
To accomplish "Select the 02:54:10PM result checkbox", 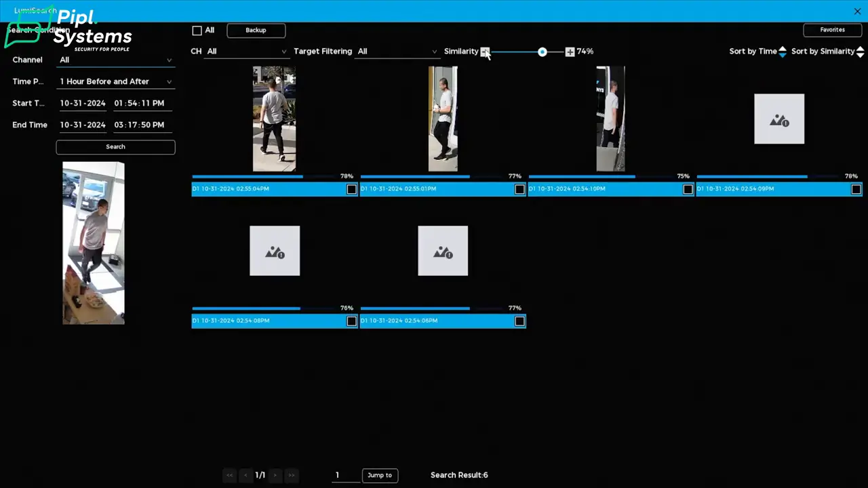I will click(x=688, y=189).
